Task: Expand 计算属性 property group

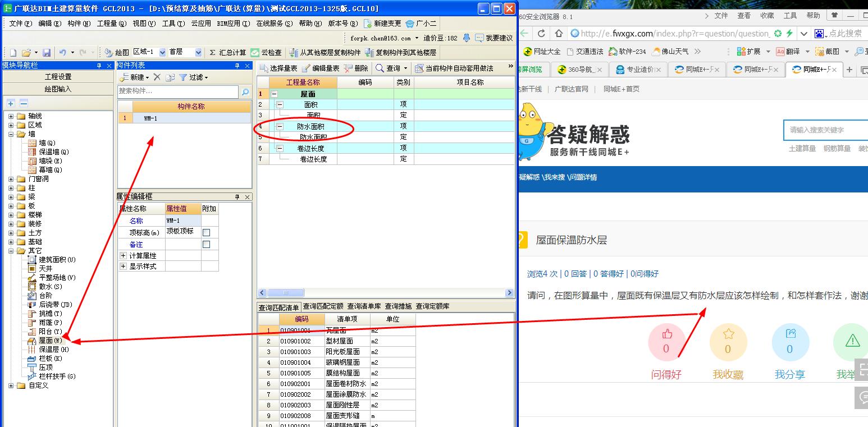Action: [x=124, y=255]
